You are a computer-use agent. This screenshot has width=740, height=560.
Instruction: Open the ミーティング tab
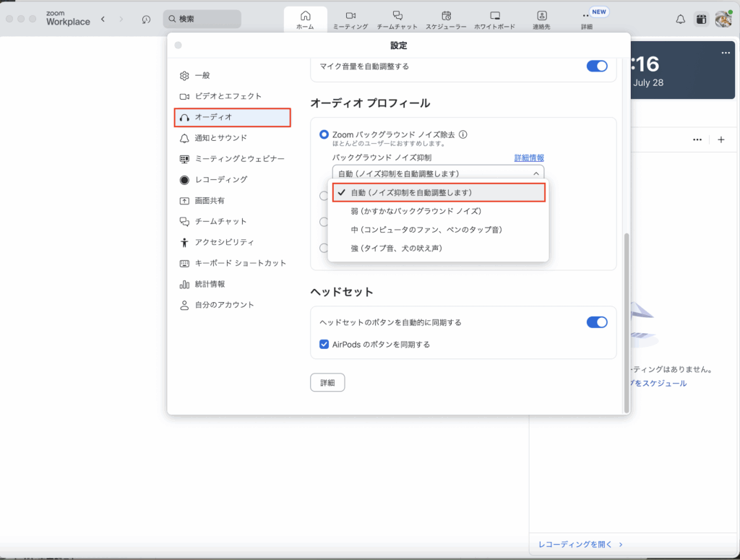point(350,20)
